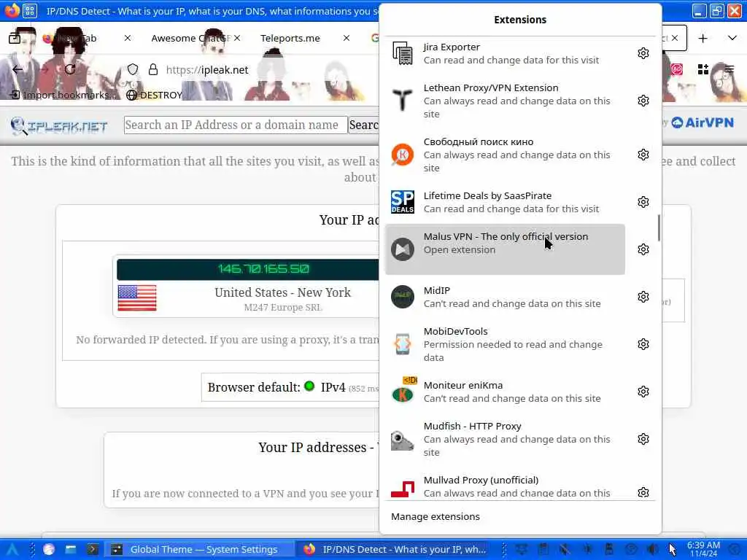This screenshot has width=747, height=560.
Task: Open Malus VPN - The only official version
Action: 505,249
